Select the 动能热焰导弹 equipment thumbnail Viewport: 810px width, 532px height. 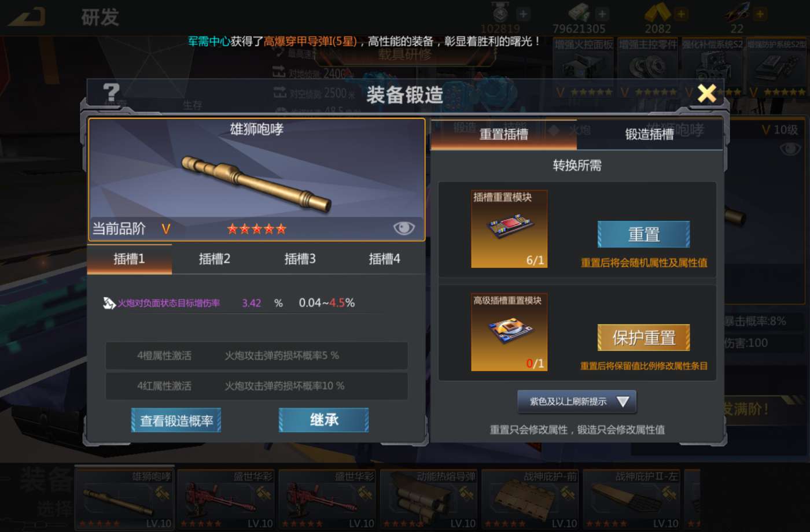pos(430,500)
